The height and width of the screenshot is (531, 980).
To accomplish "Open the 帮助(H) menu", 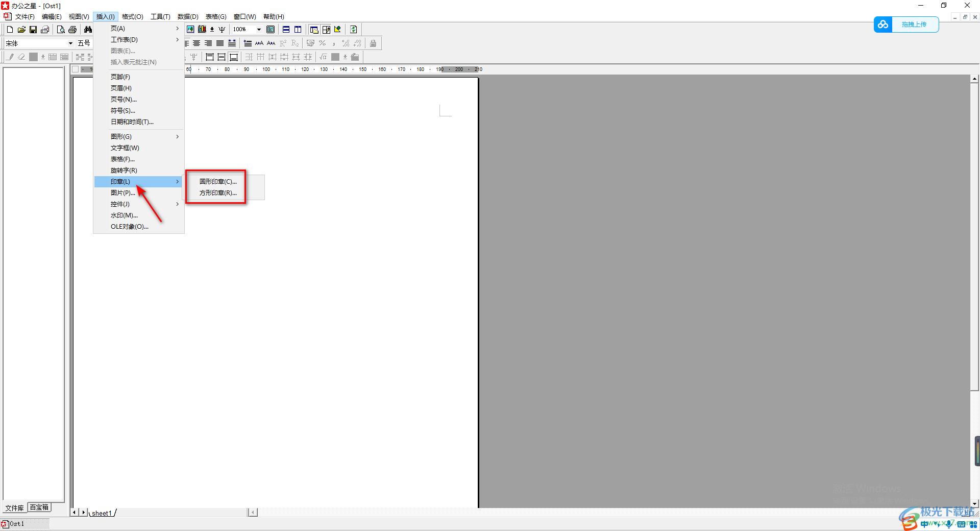I will tap(274, 17).
